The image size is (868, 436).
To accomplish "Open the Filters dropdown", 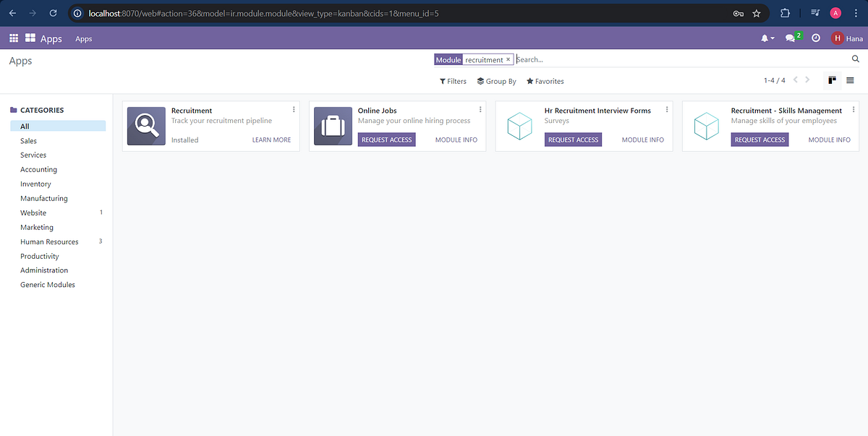I will (x=452, y=81).
